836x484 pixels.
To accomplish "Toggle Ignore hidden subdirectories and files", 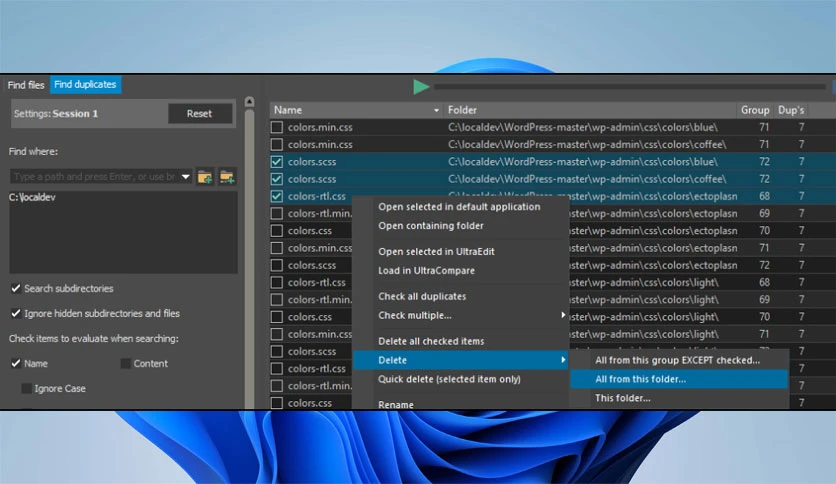I will tap(16, 313).
